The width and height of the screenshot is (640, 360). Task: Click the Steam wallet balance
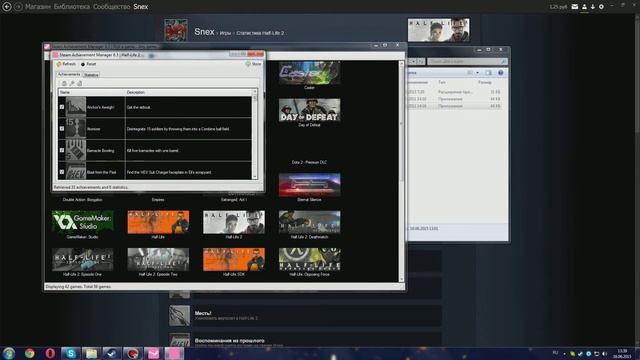pyautogui.click(x=558, y=7)
